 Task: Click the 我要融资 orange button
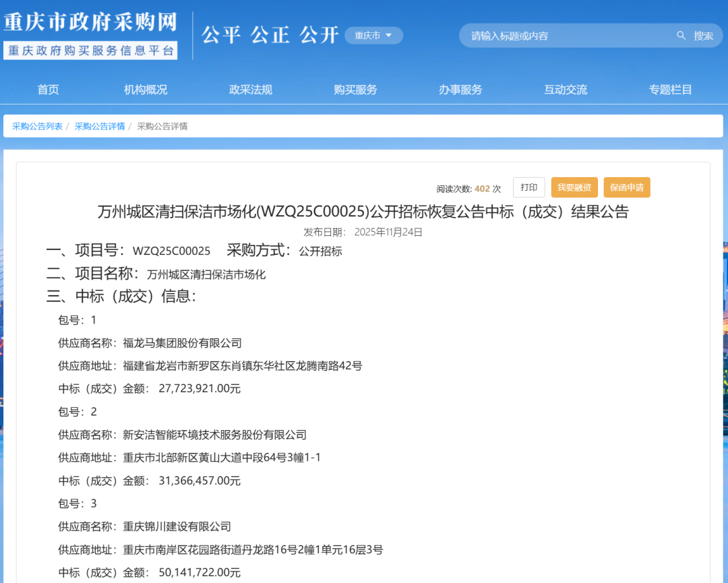[x=574, y=187]
